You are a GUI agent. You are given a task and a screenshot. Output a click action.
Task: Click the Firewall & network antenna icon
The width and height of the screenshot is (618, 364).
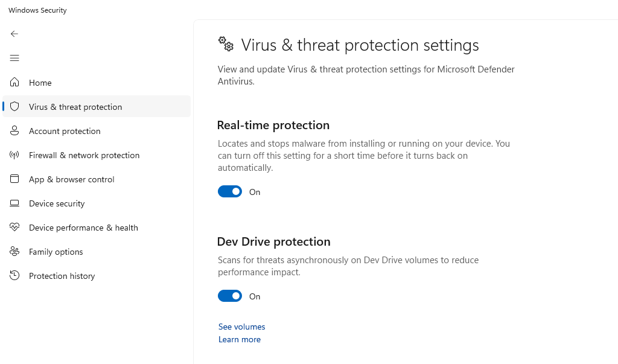pyautogui.click(x=14, y=155)
